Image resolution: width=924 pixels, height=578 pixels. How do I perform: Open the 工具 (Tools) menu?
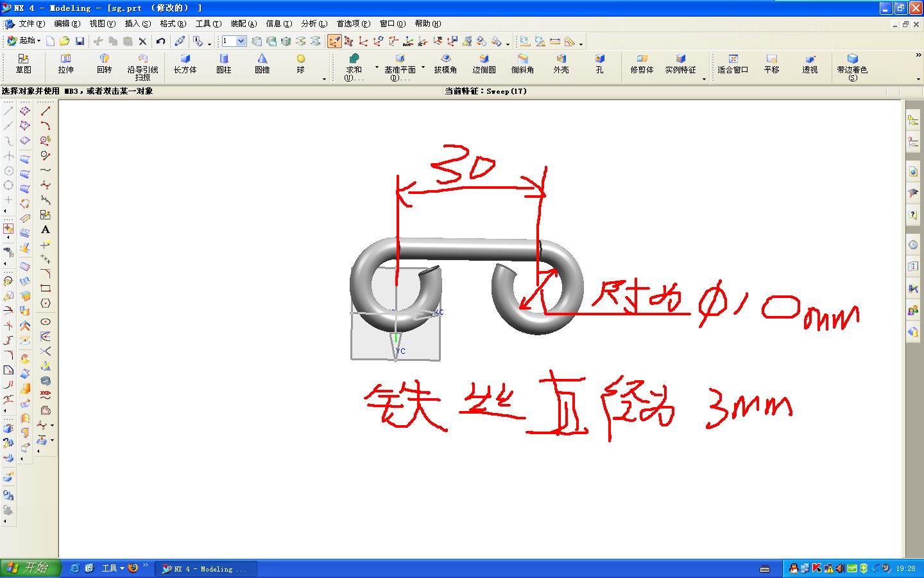[208, 24]
